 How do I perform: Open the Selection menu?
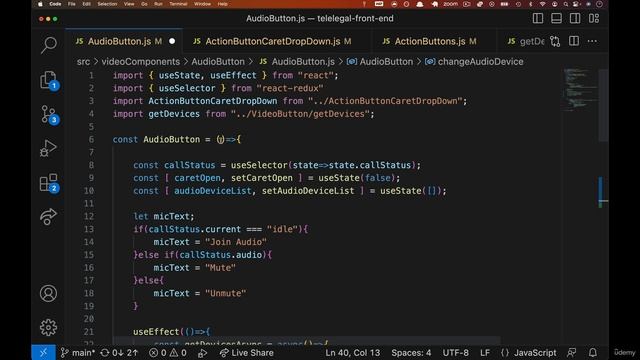[x=107, y=4]
